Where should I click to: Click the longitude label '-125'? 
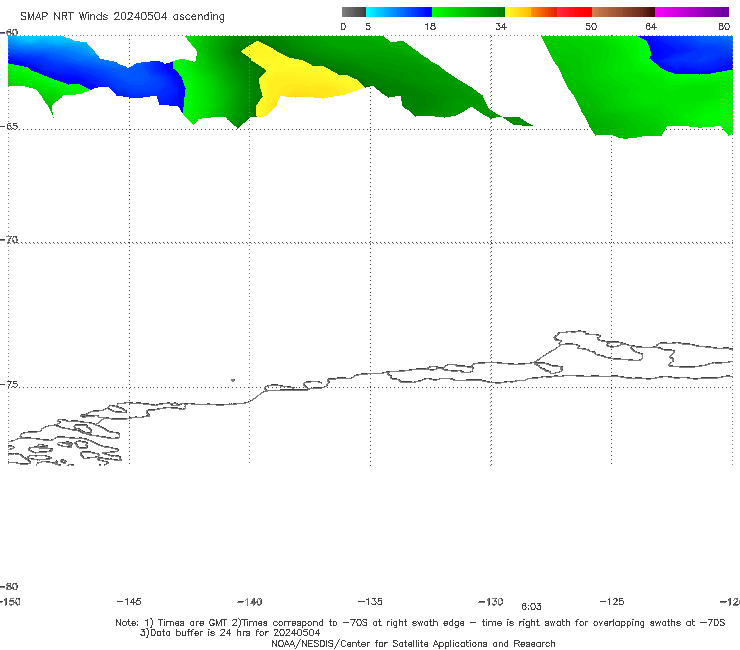click(x=612, y=601)
